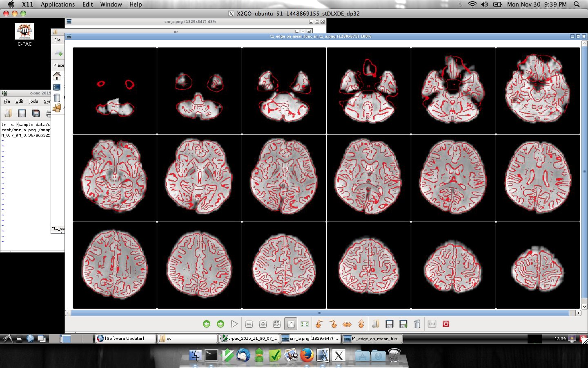Image resolution: width=588 pixels, height=368 pixels.
Task: Click new tab icon in file manager toolbar
Action: 58,53
